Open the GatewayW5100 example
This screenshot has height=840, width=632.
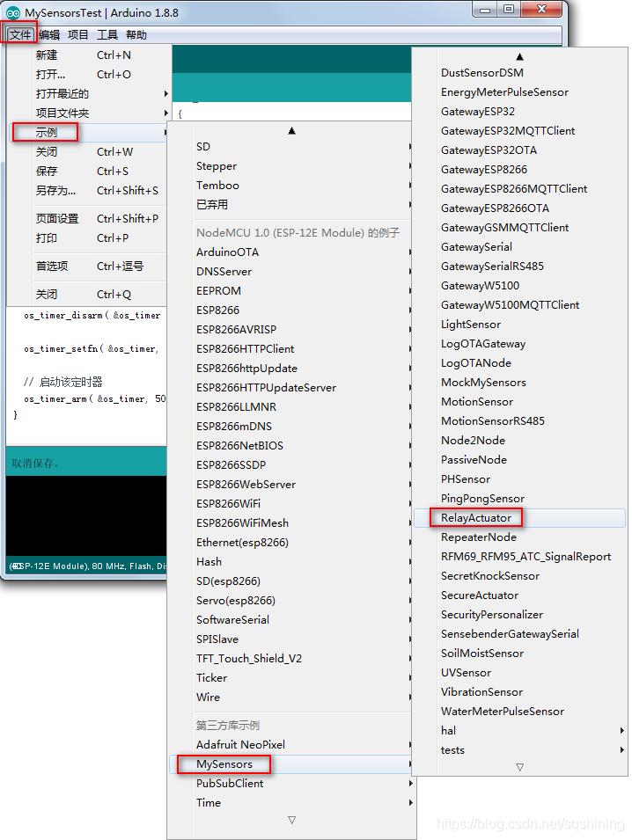click(519, 286)
